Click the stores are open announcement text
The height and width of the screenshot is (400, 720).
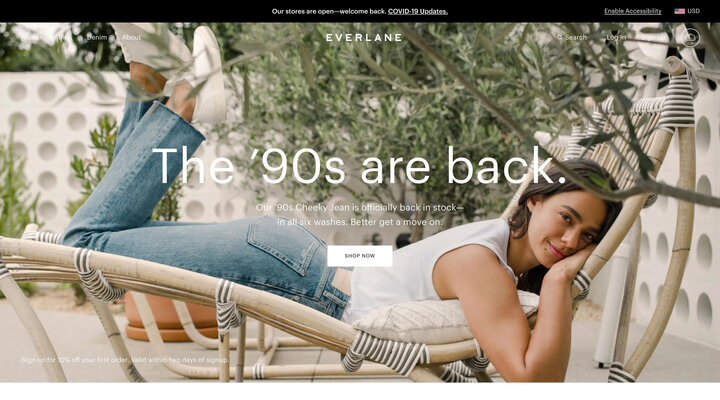[329, 11]
